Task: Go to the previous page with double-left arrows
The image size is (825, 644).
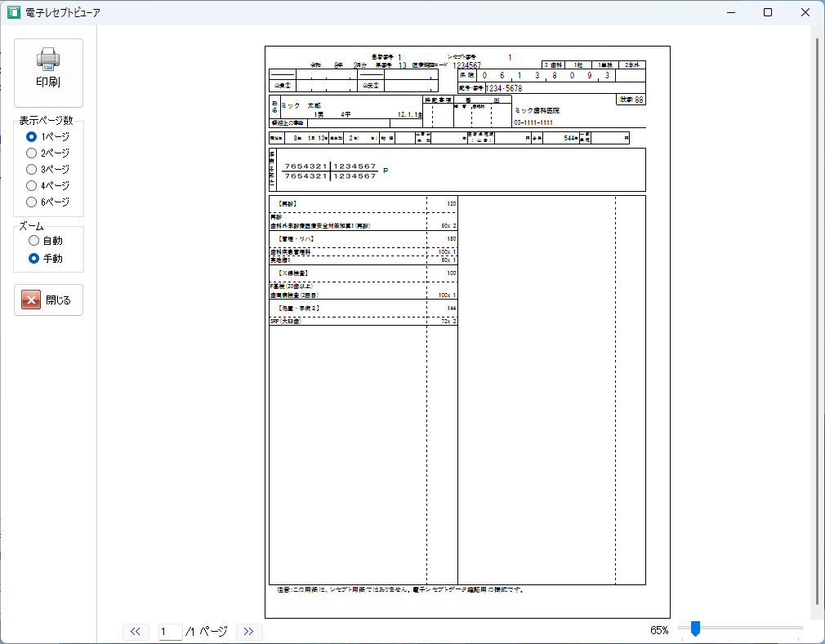Action: [x=136, y=631]
